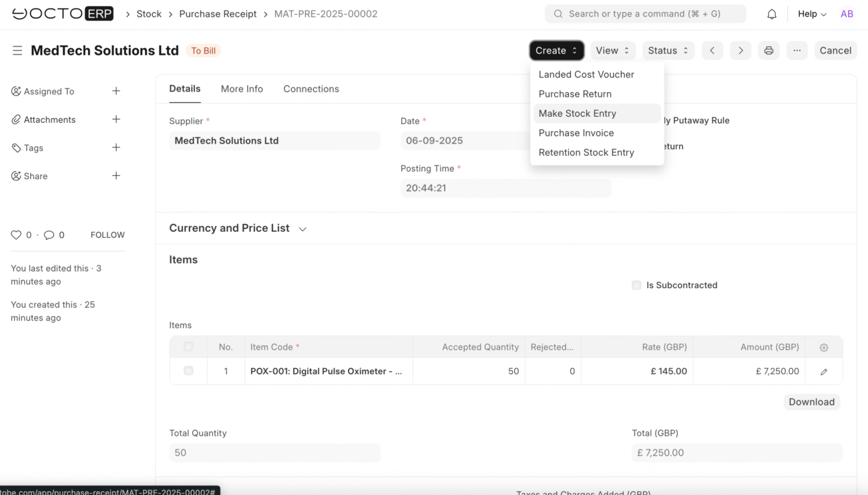
Task: Click the £ 7,250.00 amount cell
Action: coord(749,371)
